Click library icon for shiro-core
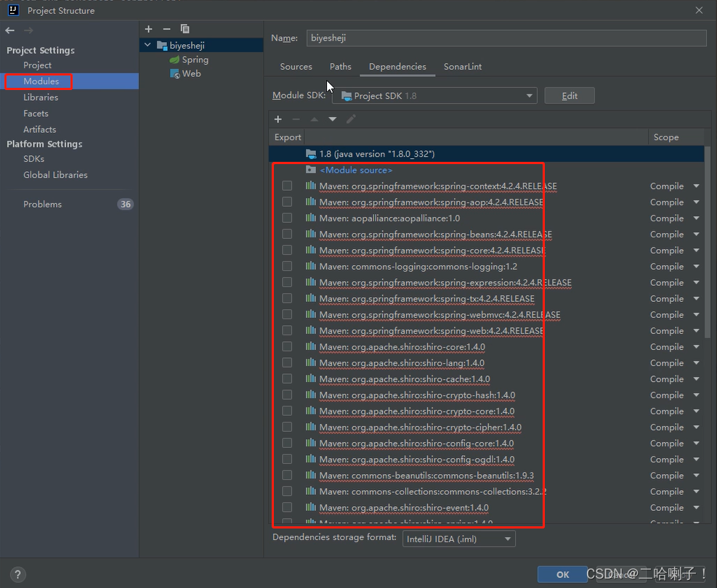717x588 pixels. point(311,347)
